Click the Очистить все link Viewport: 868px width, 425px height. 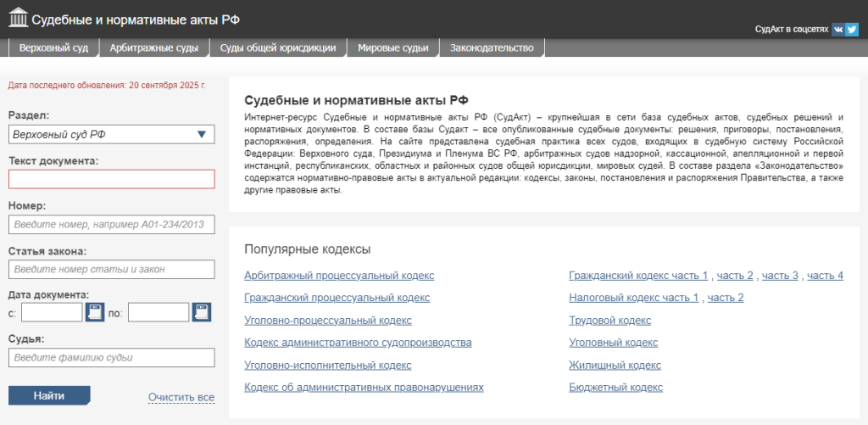(x=181, y=397)
